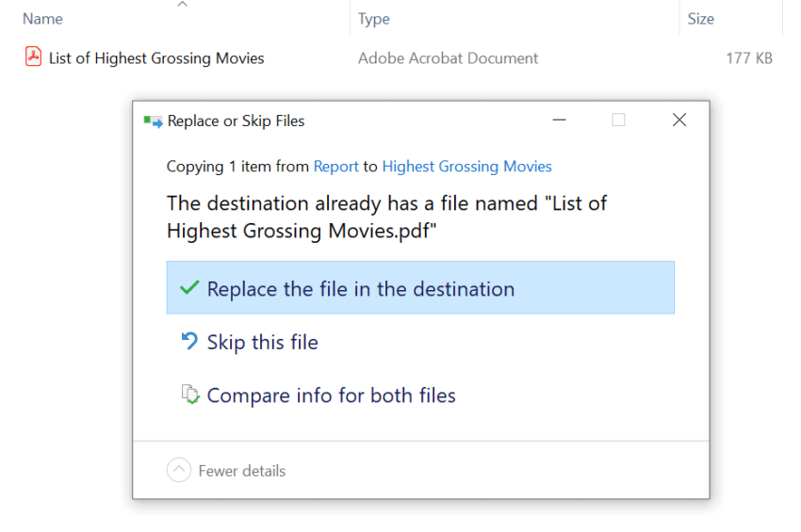The height and width of the screenshot is (532, 801).
Task: Click the sort arrow above the Name column
Action: coord(182,6)
